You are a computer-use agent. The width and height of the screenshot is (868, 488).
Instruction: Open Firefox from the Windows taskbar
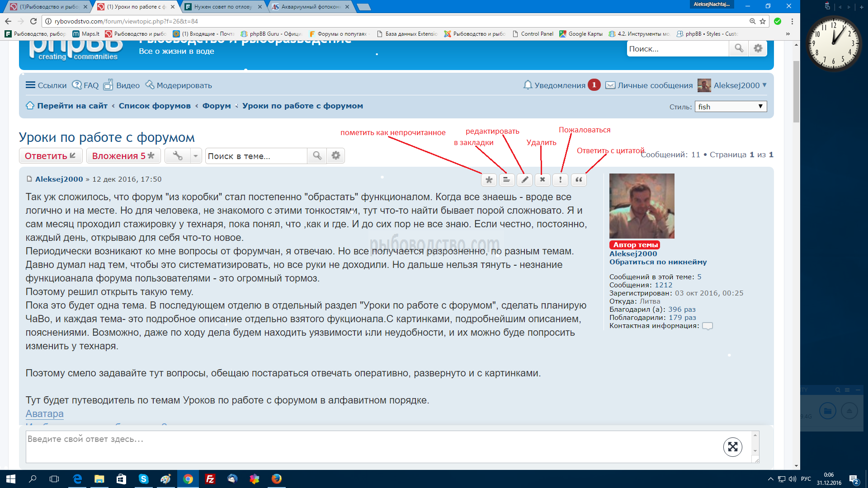point(277,479)
